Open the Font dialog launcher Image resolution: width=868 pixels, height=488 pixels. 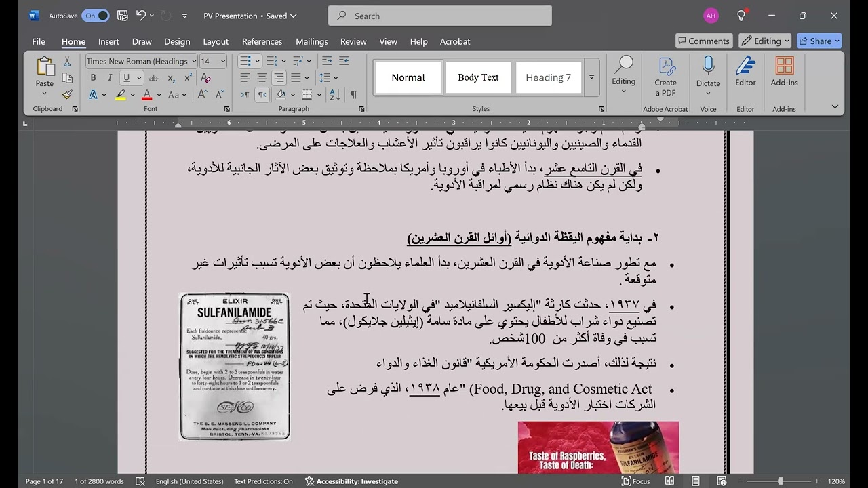pos(226,109)
